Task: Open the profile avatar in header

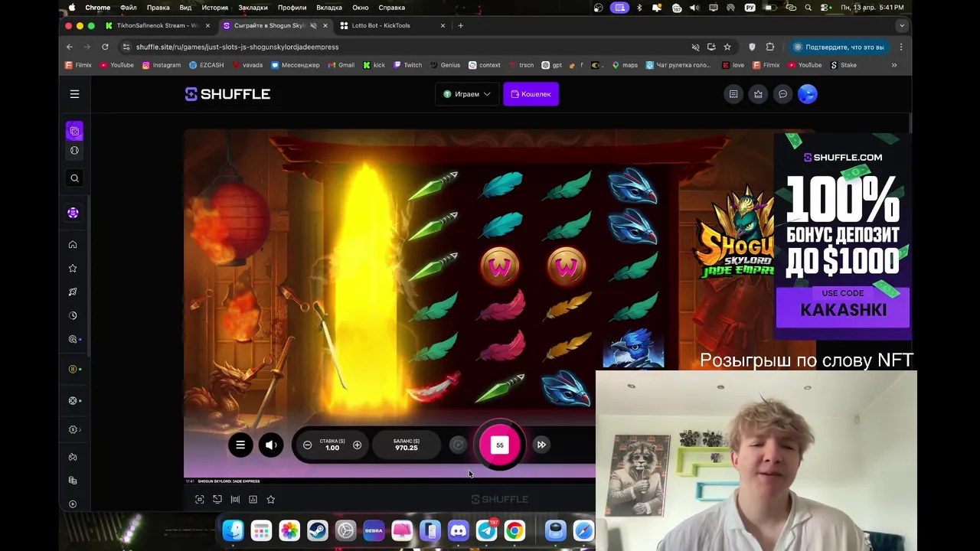Action: click(x=808, y=94)
